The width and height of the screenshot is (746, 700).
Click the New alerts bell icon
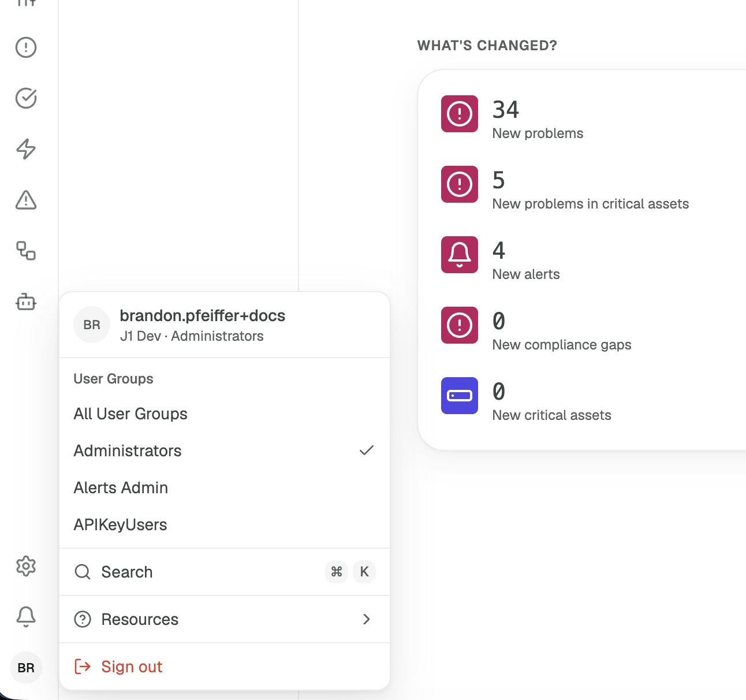[x=460, y=255]
